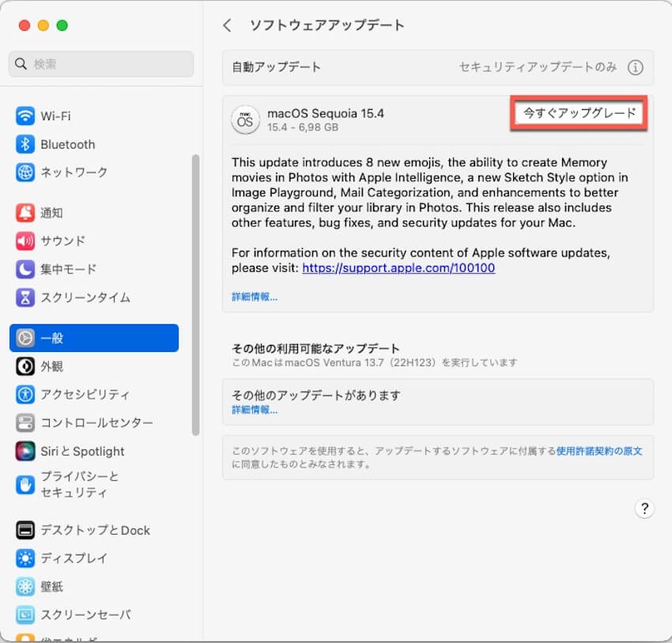Open スクリーンセーバ icon
This screenshot has height=643, width=672.
point(25,615)
